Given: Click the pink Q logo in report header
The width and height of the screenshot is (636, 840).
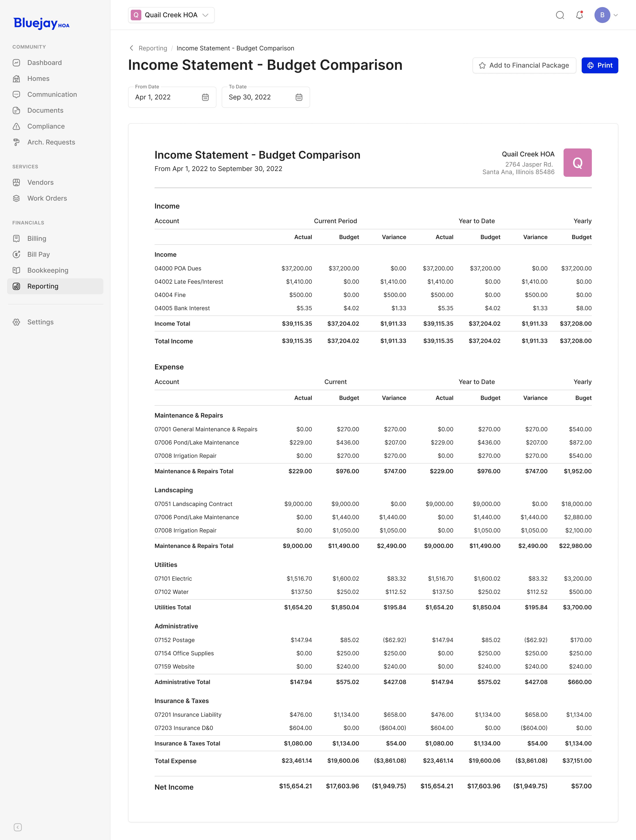Looking at the screenshot, I should tap(577, 163).
